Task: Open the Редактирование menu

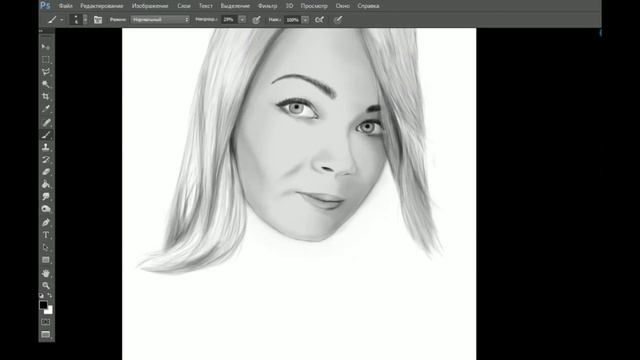Action: pos(102,6)
